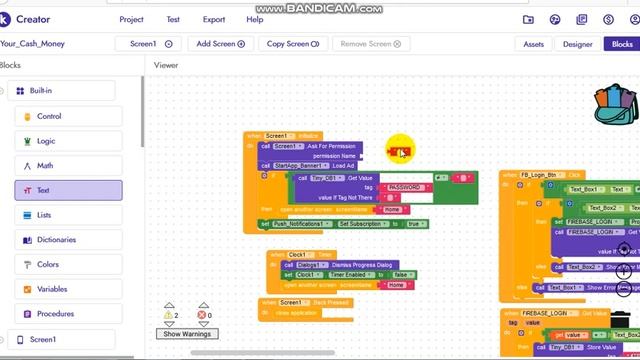Jump to previous error using up arrow
This screenshot has width=640, height=360.
point(204,305)
